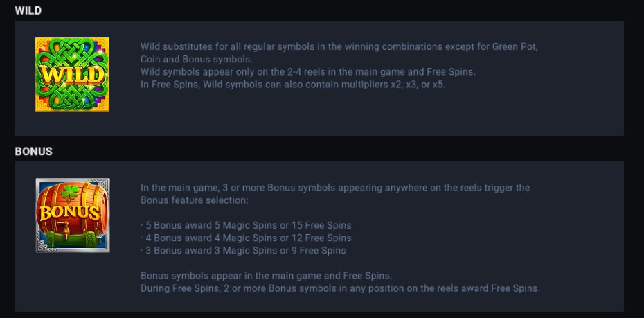Click '5 Bonus award 5 Magic Spins' line

coord(246,226)
